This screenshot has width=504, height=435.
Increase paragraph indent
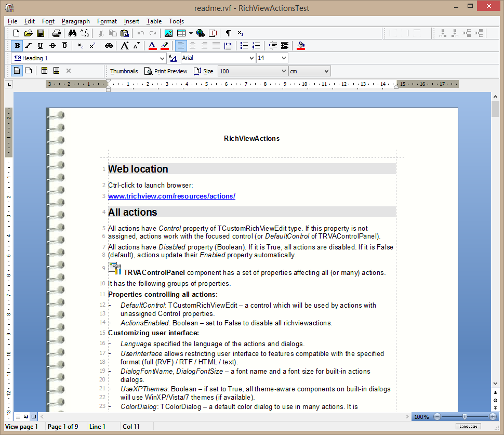pyautogui.click(x=284, y=46)
